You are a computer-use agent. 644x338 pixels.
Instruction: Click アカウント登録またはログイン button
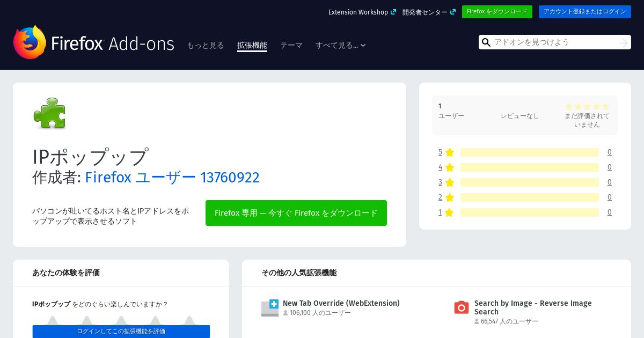click(x=585, y=12)
